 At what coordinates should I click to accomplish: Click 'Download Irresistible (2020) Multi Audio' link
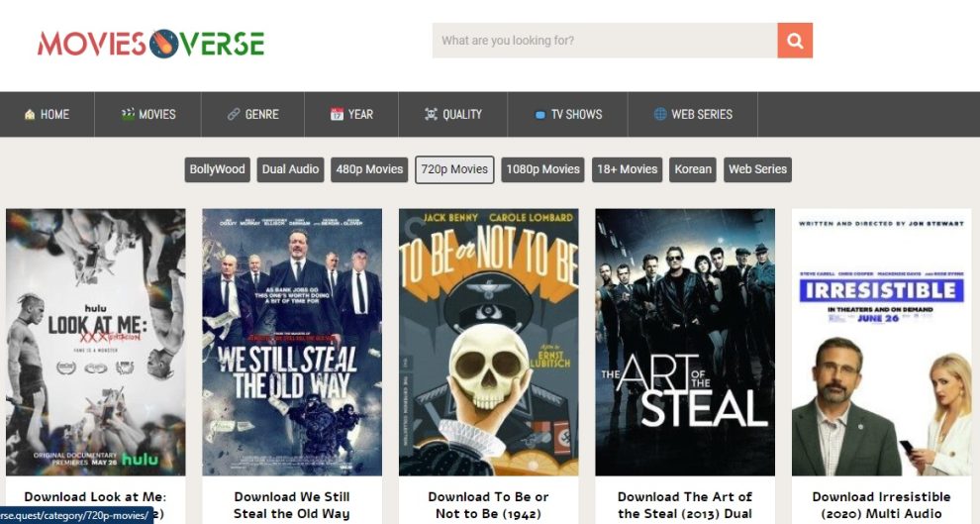click(881, 505)
